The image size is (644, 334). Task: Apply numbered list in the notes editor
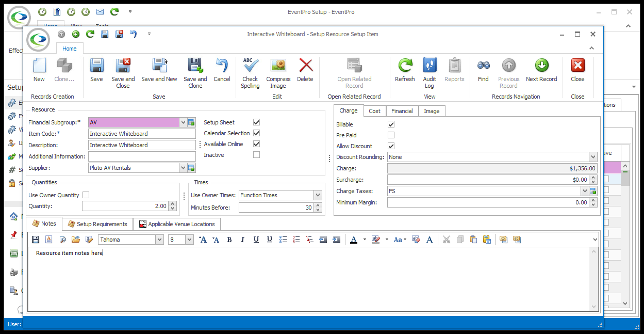tap(296, 240)
